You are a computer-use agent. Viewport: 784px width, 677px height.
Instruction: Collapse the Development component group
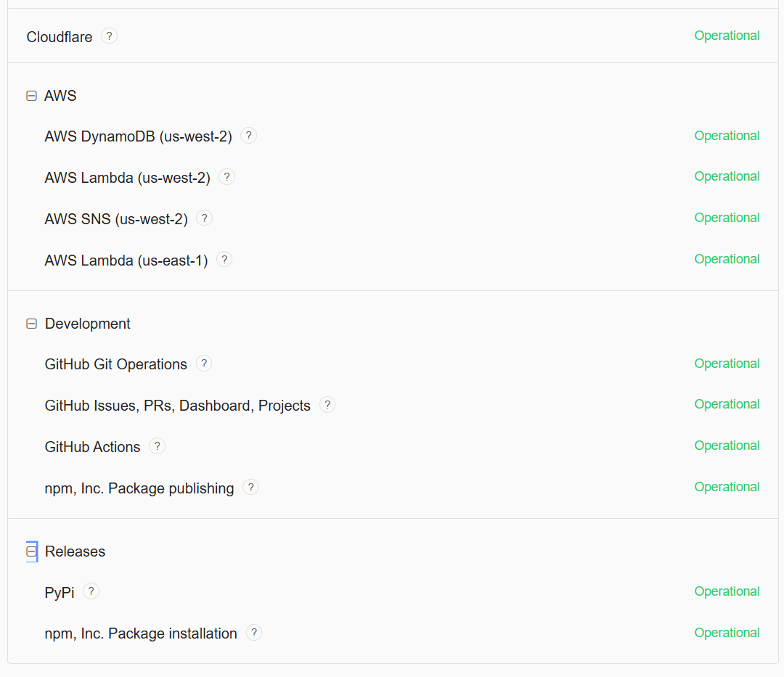[x=31, y=324]
